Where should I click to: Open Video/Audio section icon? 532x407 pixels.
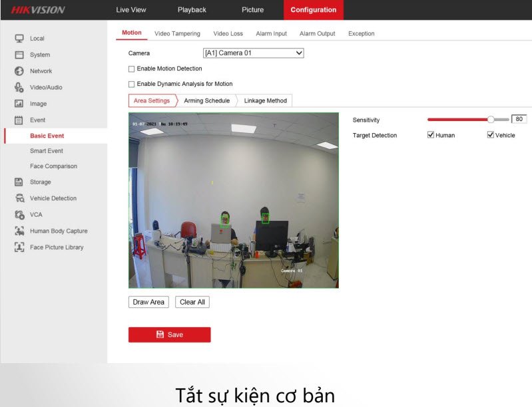coord(19,88)
